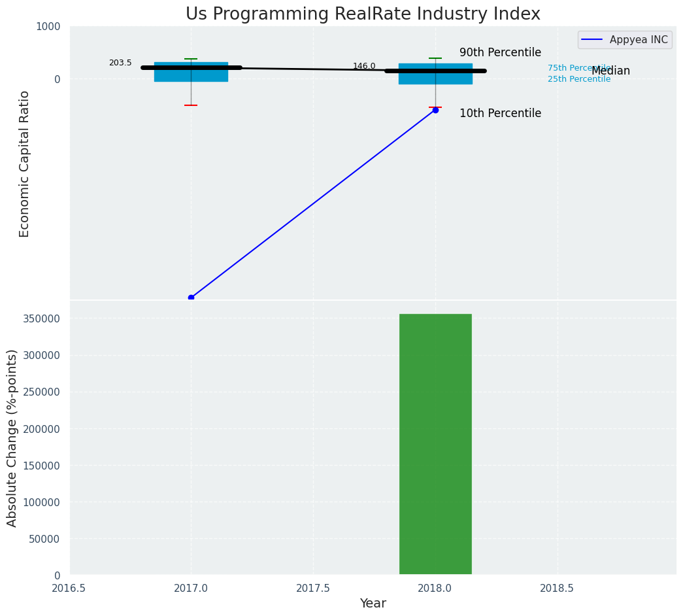
Task: Click the blue Appyea data point at 2018
Action: click(435, 110)
